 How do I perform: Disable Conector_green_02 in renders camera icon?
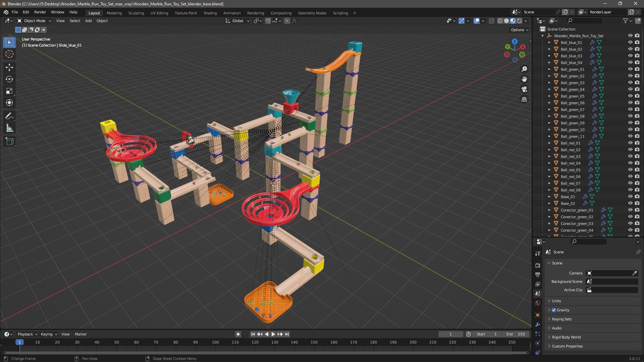(637, 217)
